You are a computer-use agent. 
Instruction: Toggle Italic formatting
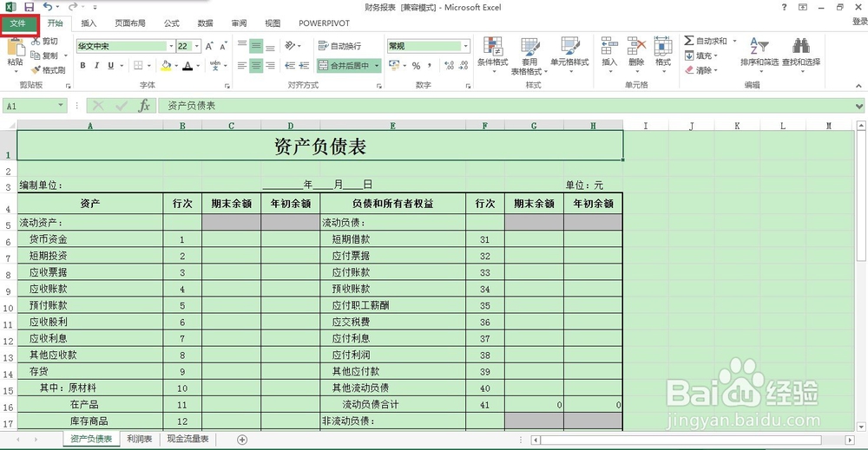point(97,65)
